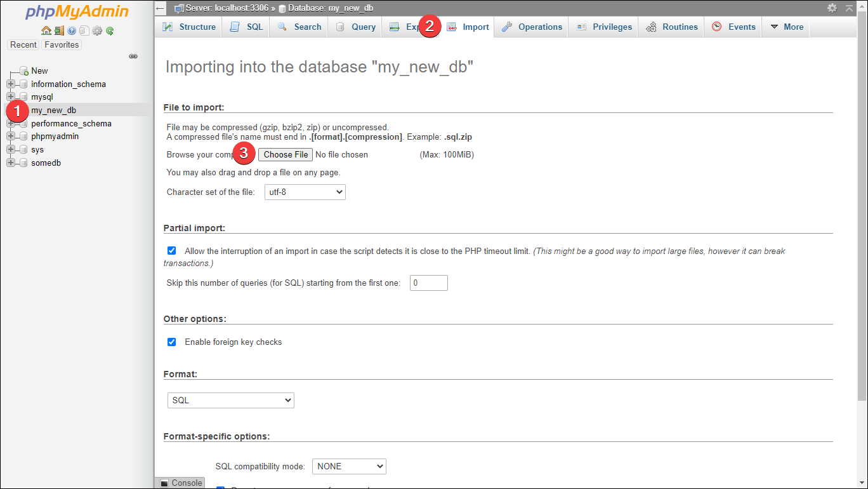Click the database icon next to information_schema

click(23, 84)
